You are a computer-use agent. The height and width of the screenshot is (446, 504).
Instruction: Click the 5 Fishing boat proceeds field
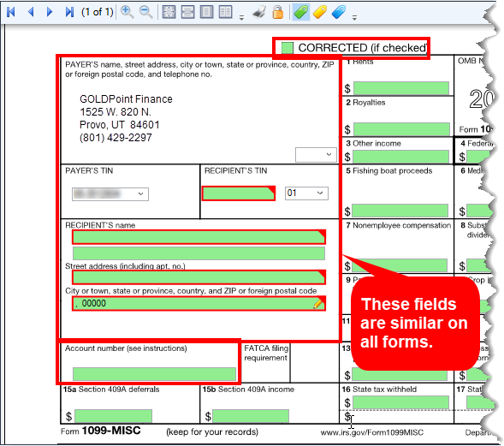[400, 211]
